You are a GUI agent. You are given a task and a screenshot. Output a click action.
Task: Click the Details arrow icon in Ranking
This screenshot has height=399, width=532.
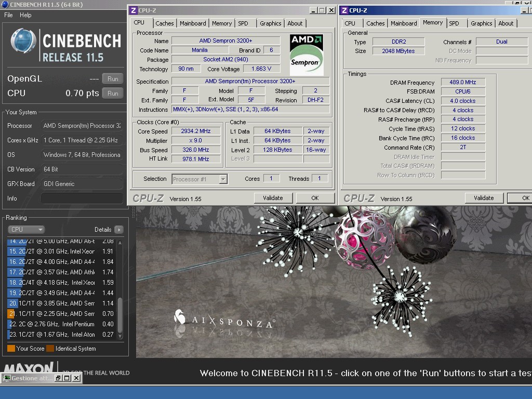[119, 230]
